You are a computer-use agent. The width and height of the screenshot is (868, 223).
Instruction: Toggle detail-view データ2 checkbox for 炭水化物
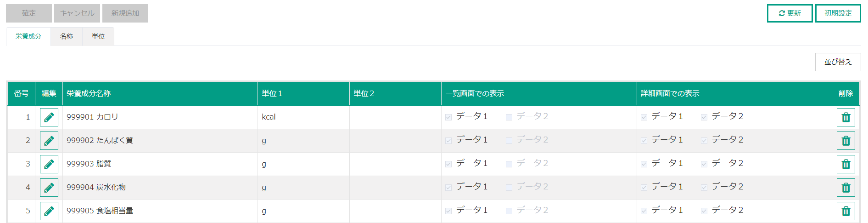coord(704,188)
